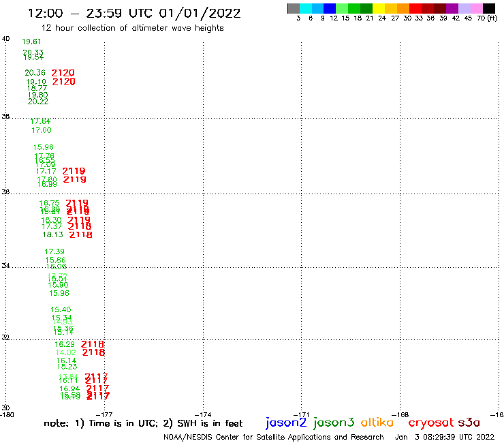Viewport: 504px width, 443px height.
Task: Click the wave height value 16.94
Action: click(x=69, y=389)
